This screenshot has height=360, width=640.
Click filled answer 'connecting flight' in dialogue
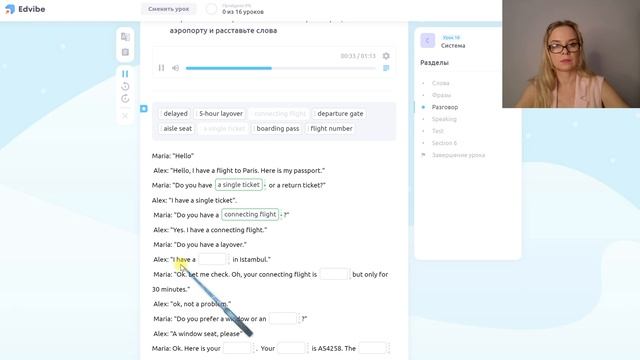point(250,214)
